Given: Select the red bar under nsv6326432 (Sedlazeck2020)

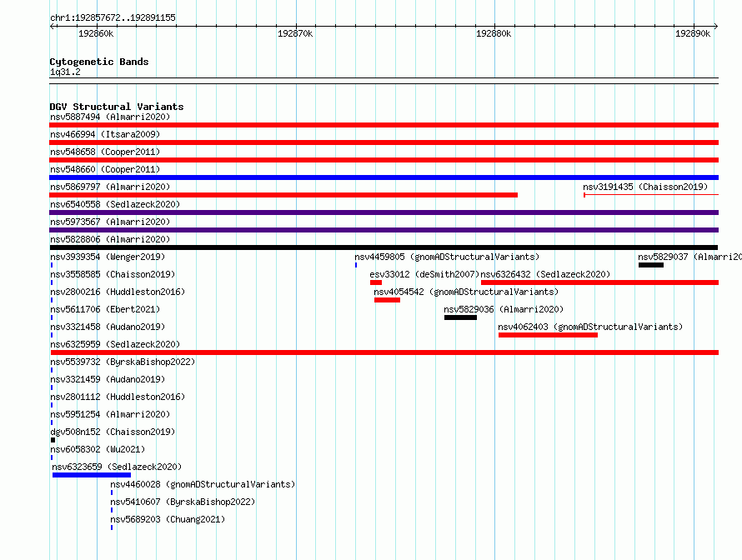Looking at the screenshot, I should click(599, 282).
